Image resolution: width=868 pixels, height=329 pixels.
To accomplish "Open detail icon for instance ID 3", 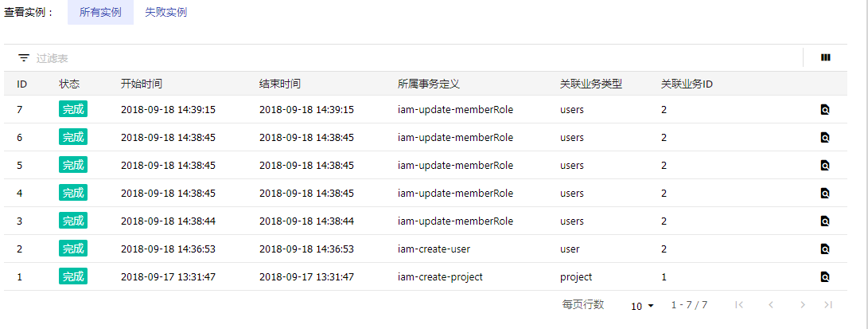I will coord(825,221).
